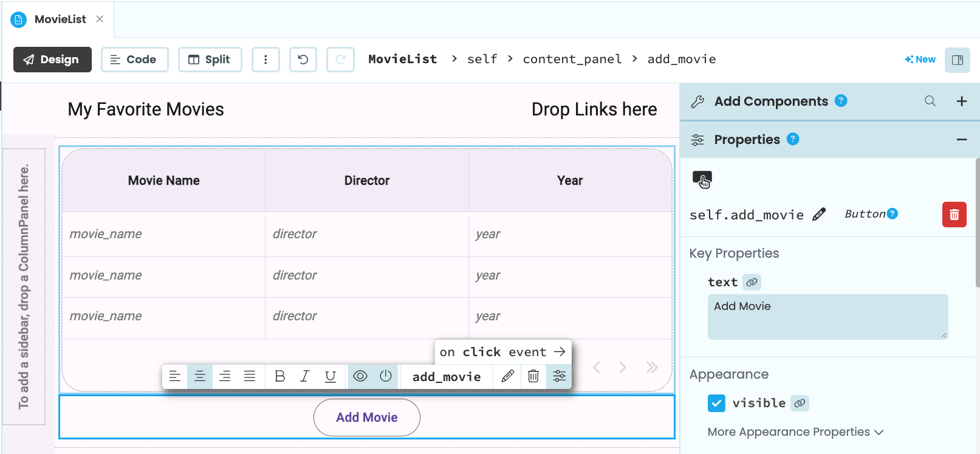Select the Movie Name column header
This screenshot has width=980, height=454.
pyautogui.click(x=163, y=181)
